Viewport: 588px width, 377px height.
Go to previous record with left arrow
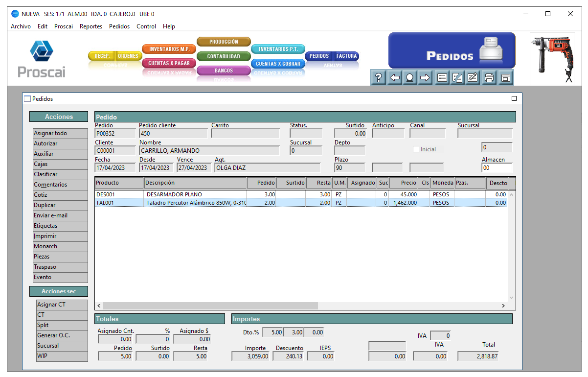point(394,77)
